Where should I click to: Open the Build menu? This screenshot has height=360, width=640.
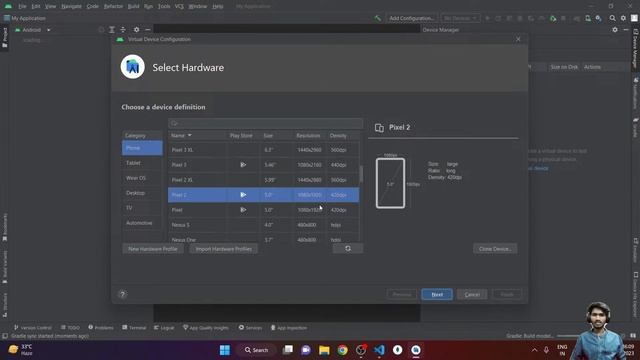[x=133, y=6]
